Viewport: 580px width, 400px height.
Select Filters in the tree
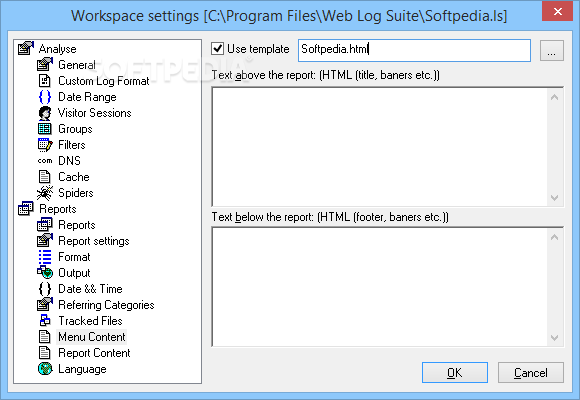coord(72,145)
